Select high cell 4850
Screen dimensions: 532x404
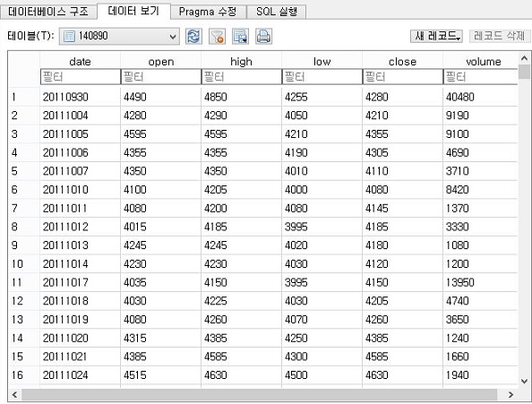[x=241, y=97]
